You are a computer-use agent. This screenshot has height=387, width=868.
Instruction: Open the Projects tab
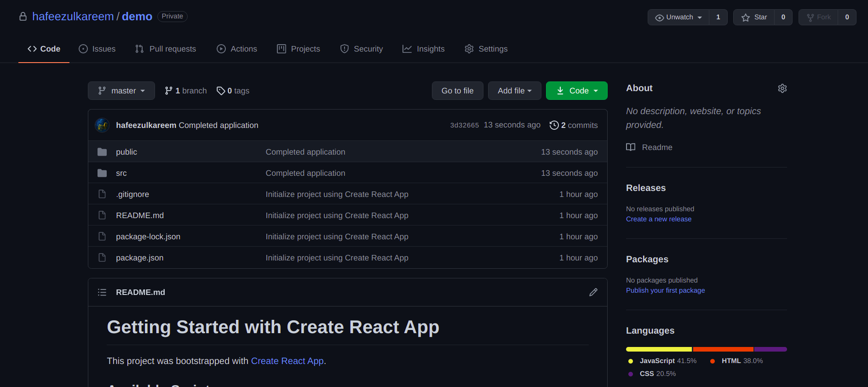[299, 49]
